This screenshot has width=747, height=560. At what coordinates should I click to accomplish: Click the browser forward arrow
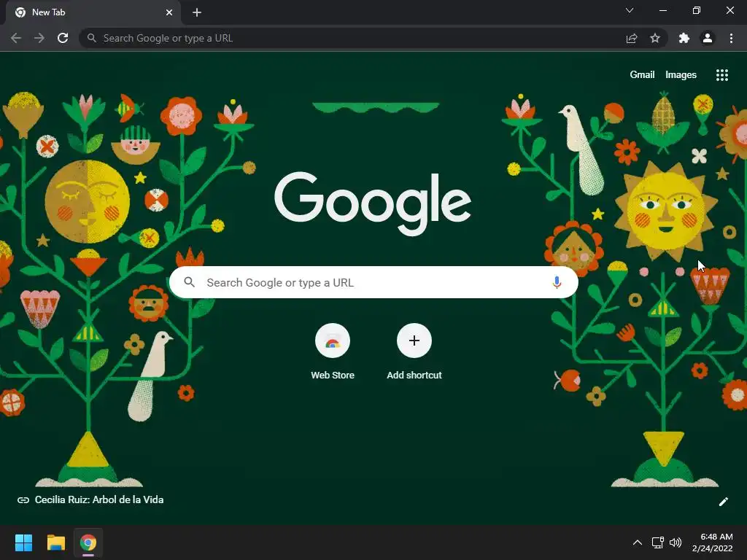(39, 38)
